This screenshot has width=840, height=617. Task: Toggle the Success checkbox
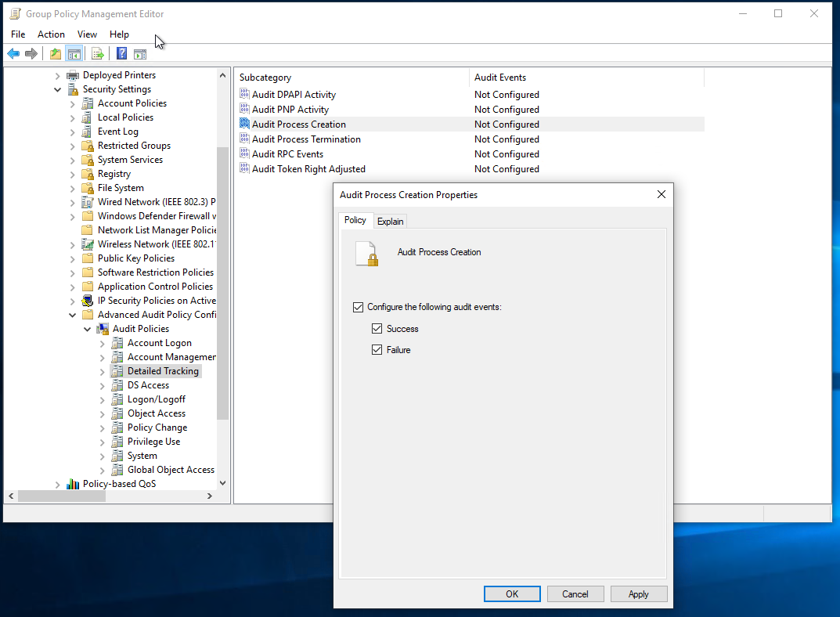coord(377,329)
